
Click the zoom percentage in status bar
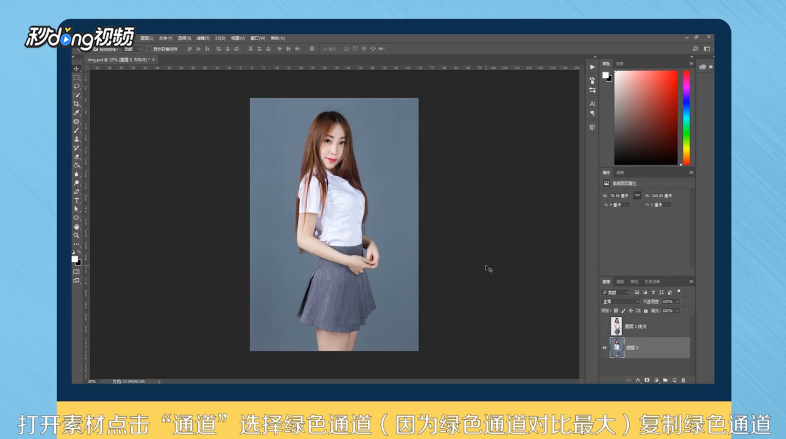click(x=92, y=381)
